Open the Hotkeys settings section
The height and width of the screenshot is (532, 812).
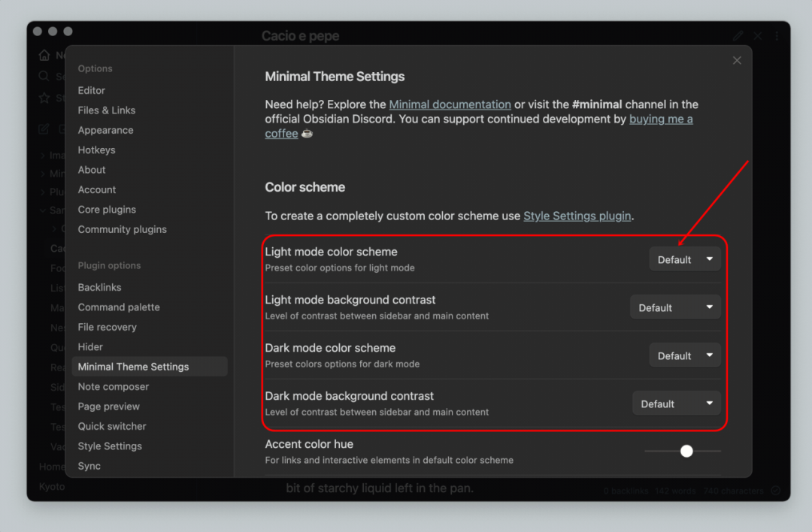point(96,150)
